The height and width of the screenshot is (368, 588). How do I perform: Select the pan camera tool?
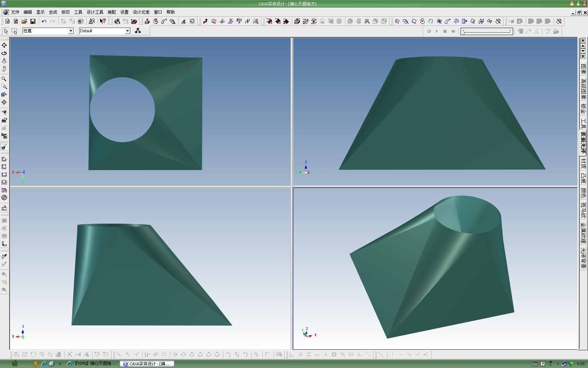4,45
